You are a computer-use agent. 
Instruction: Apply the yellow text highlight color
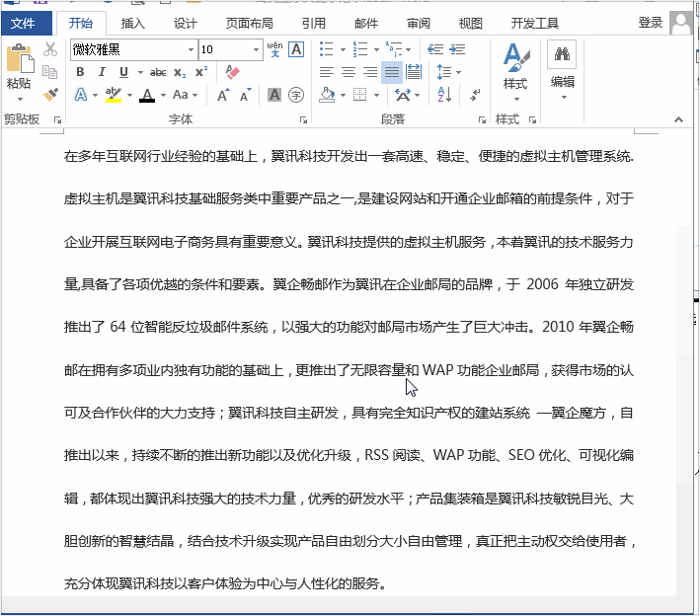point(114,95)
